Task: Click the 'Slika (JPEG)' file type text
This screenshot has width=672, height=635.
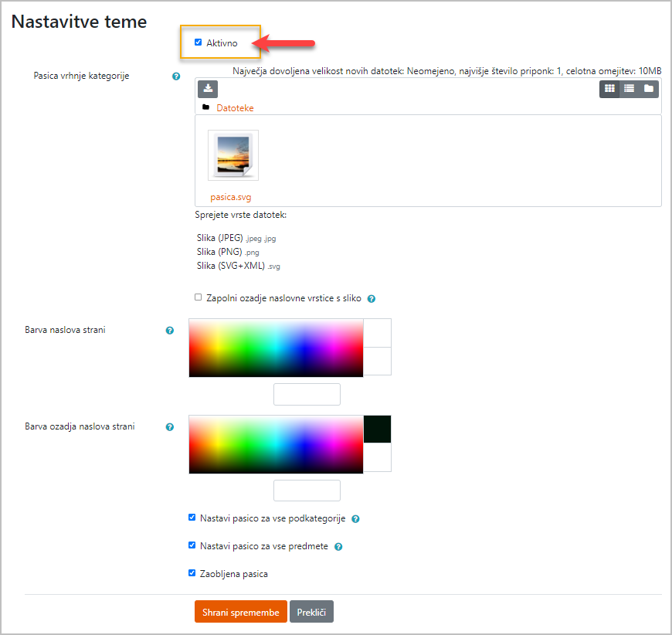Action: click(x=220, y=238)
